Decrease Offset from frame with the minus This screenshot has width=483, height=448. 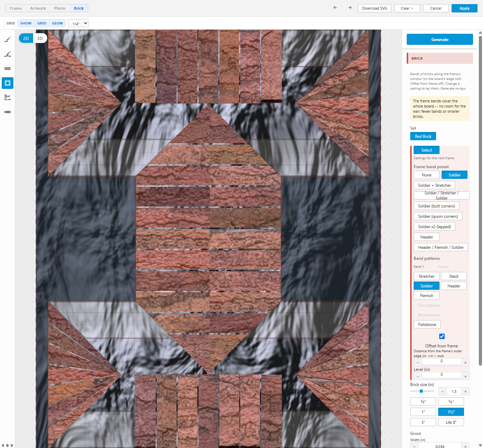click(x=418, y=363)
